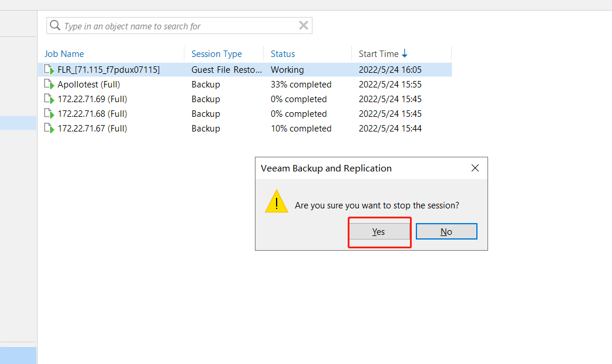Click the Guest File Resto... session type cell
Viewport: 612px width, 364px height.
pyautogui.click(x=226, y=69)
